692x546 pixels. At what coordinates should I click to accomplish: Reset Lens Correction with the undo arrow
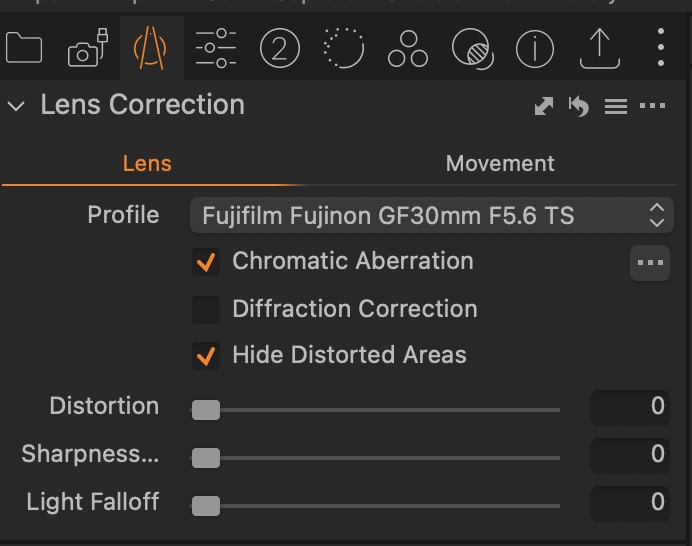click(579, 106)
